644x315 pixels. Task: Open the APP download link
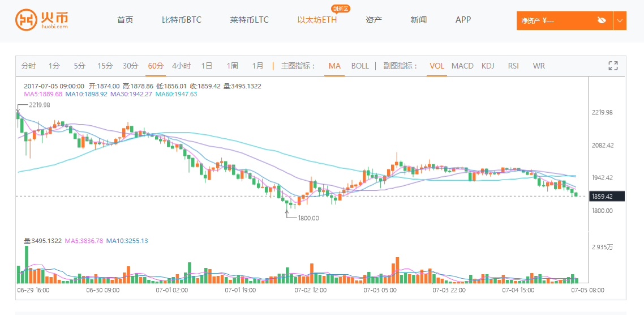[x=463, y=20]
